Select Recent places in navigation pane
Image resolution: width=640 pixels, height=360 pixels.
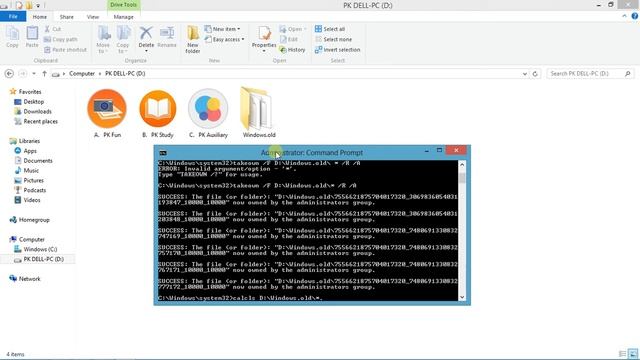click(x=40, y=121)
